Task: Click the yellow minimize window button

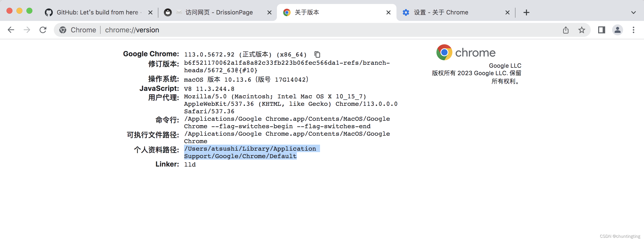Action: click(x=19, y=11)
